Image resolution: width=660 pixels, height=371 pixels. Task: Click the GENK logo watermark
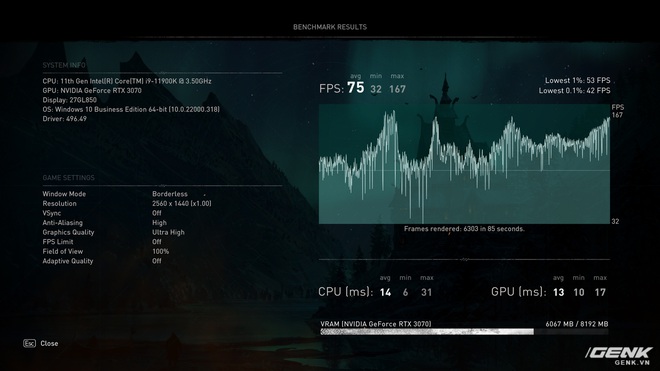pos(620,353)
